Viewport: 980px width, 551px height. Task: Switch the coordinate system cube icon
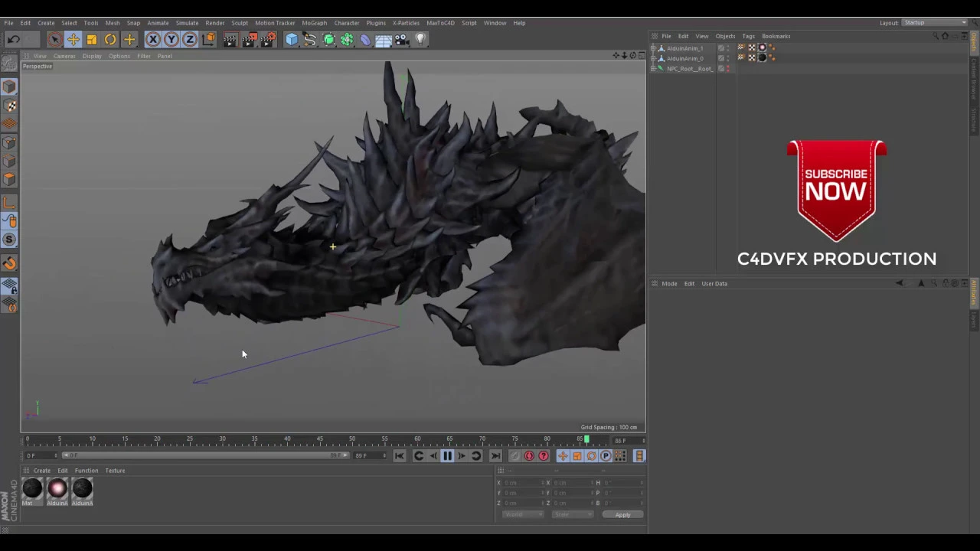pos(208,40)
